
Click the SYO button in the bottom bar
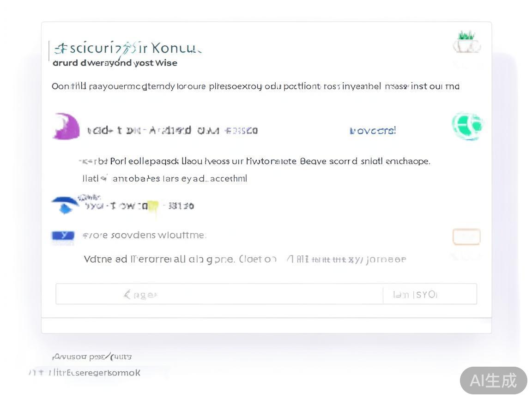click(x=415, y=294)
